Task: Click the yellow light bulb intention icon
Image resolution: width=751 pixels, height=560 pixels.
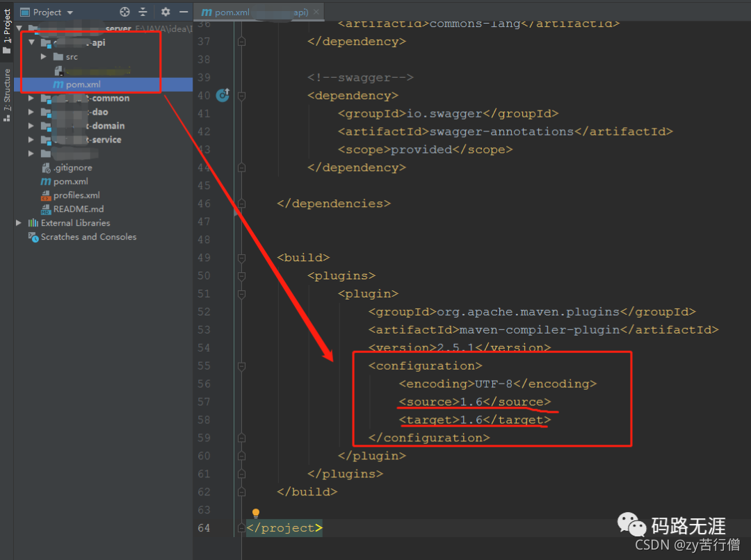Action: pos(256,513)
